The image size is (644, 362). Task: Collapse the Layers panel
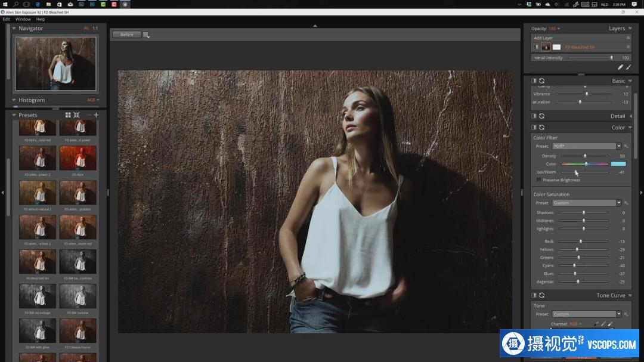(x=630, y=29)
